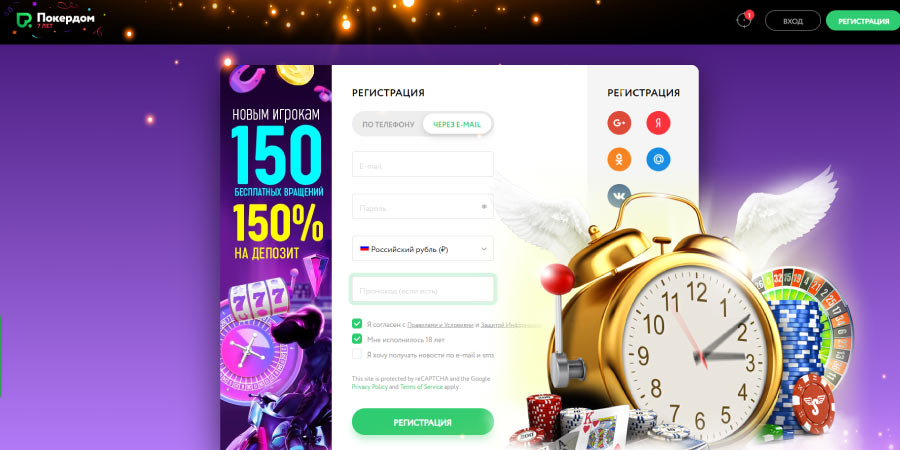The height and width of the screenshot is (450, 900).
Task: Click the ВХОД button in header
Action: [x=793, y=21]
